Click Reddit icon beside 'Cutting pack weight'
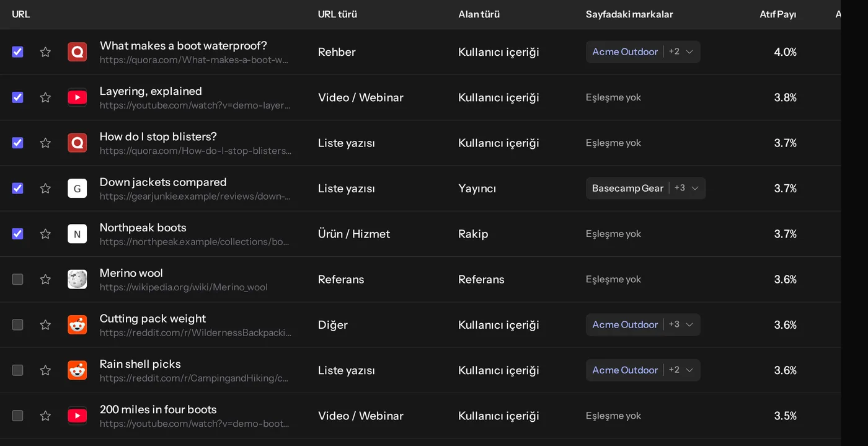 [77, 325]
